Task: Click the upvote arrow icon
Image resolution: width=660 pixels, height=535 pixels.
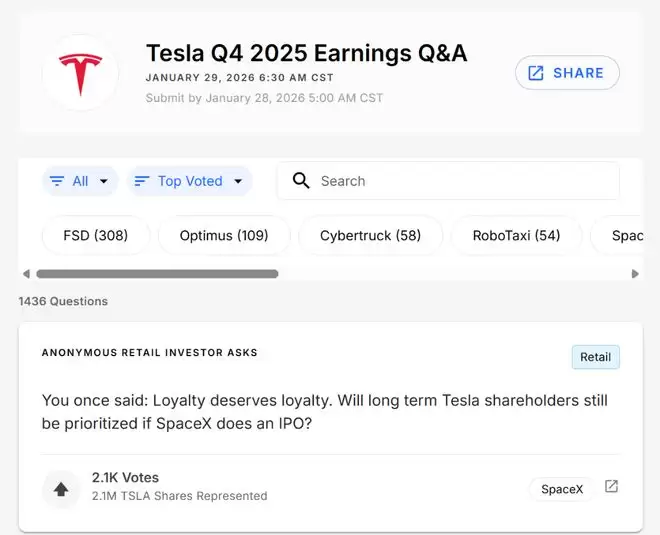Action: point(61,489)
